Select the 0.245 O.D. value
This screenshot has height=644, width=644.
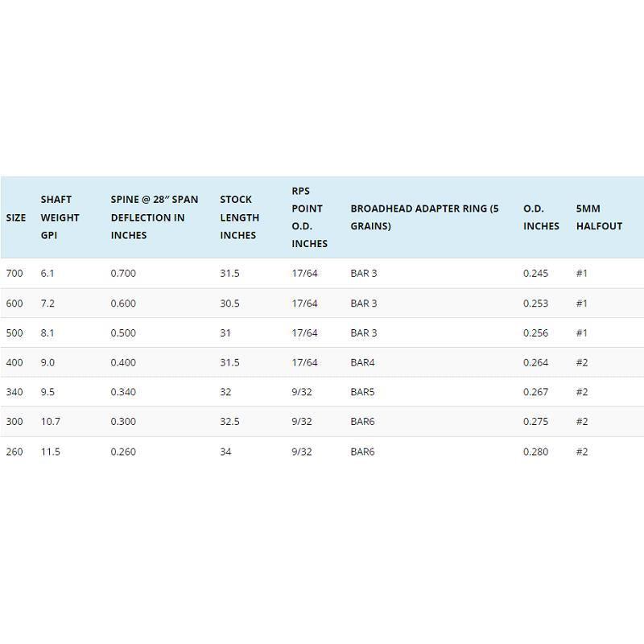[535, 273]
